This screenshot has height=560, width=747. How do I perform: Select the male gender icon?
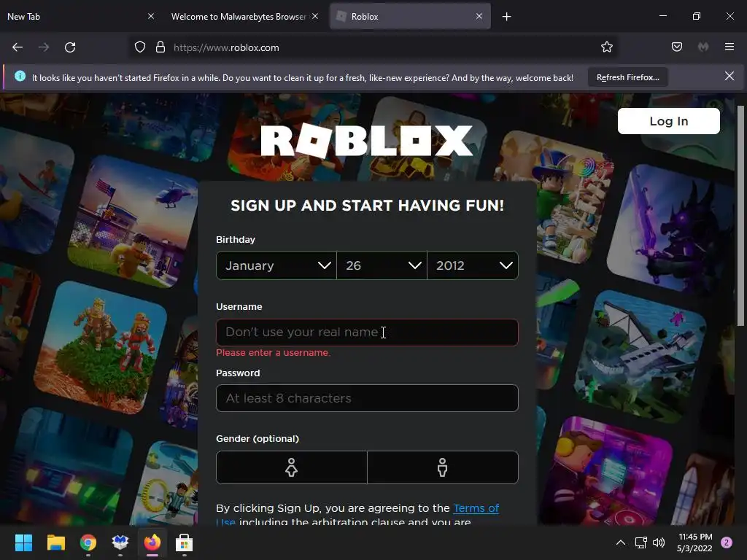pos(443,467)
